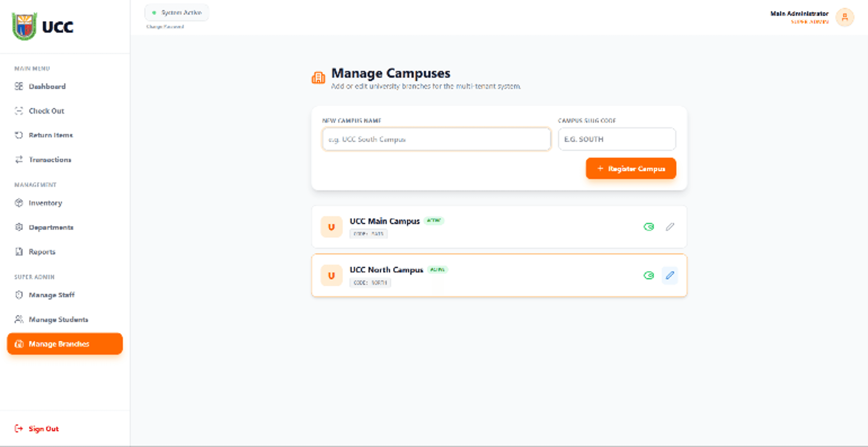Click the Manage Students people icon
The height and width of the screenshot is (447, 868).
tap(19, 319)
